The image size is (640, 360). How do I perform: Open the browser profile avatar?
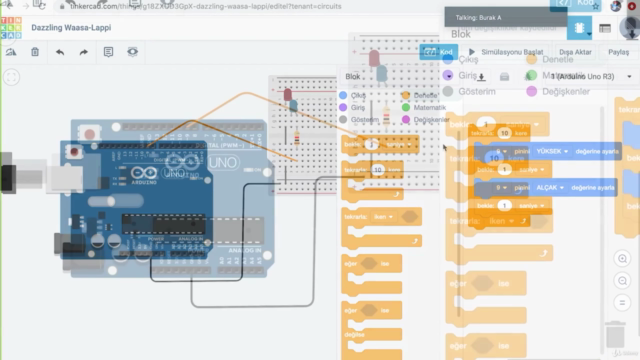tap(616, 6)
